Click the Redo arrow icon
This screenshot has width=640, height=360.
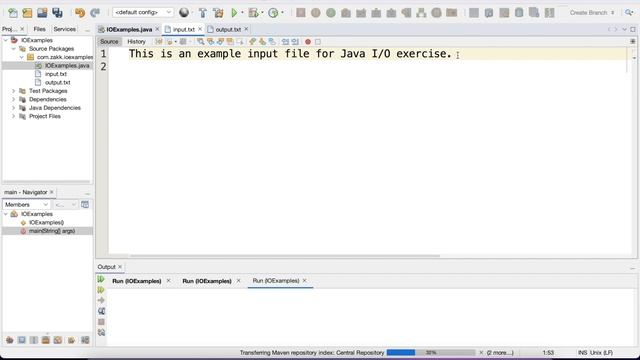95,13
